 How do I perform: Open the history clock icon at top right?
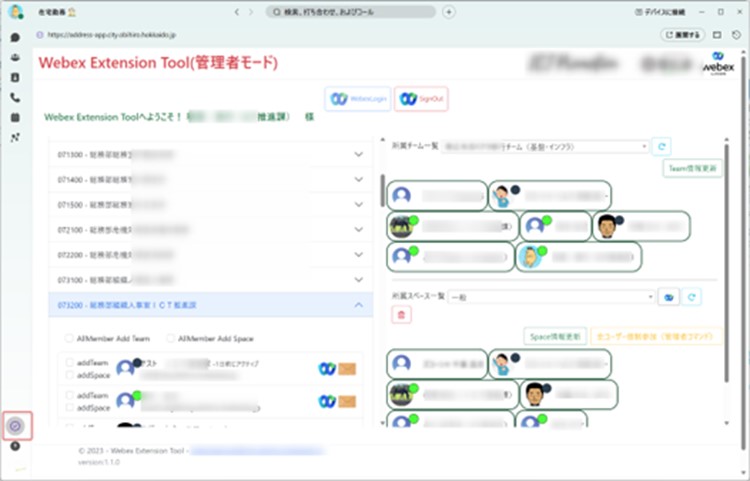(x=737, y=35)
